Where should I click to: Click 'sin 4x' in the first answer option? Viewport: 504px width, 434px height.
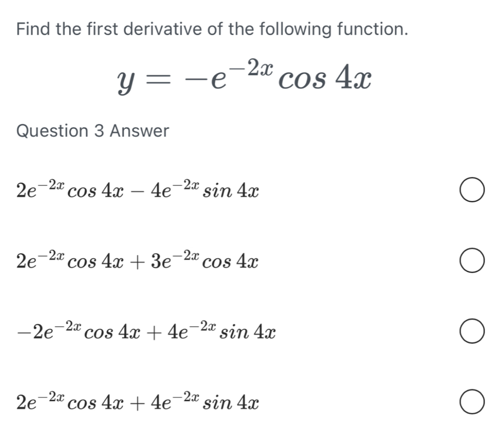click(x=231, y=193)
